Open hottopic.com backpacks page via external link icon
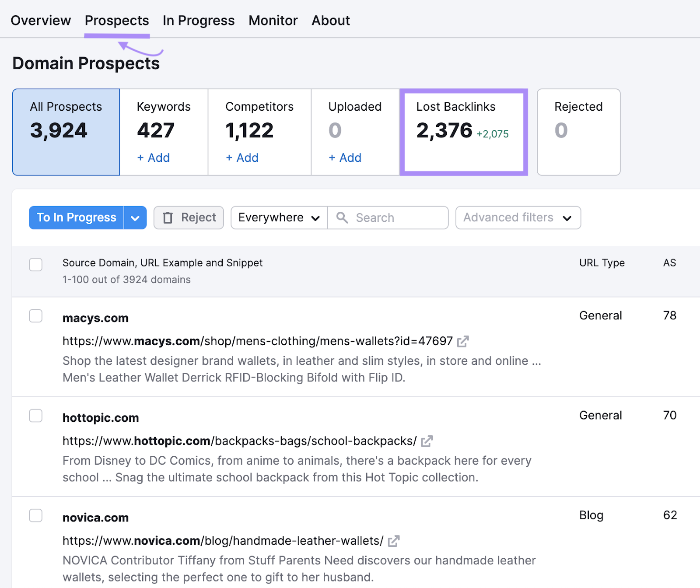The width and height of the screenshot is (700, 588). pyautogui.click(x=427, y=441)
